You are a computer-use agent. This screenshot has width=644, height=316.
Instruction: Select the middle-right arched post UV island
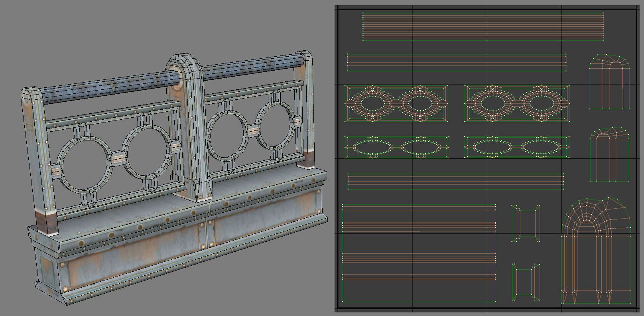(x=610, y=156)
